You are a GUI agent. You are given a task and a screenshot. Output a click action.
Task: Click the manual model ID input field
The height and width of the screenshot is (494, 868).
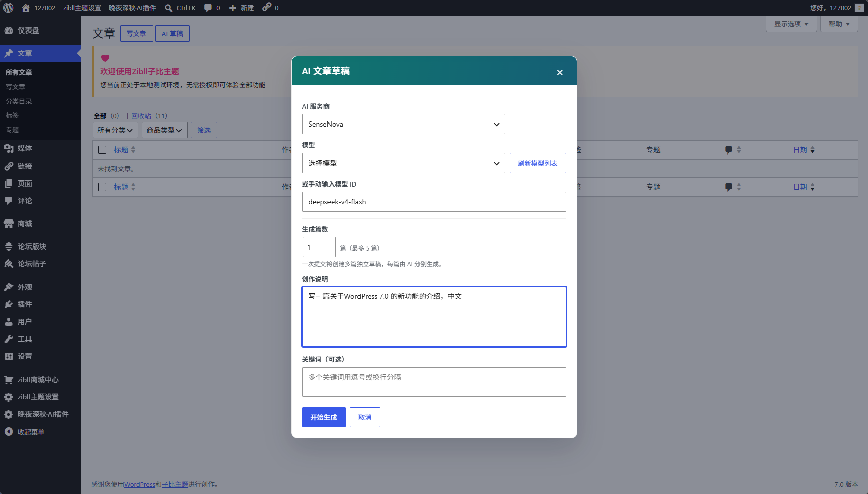click(434, 202)
